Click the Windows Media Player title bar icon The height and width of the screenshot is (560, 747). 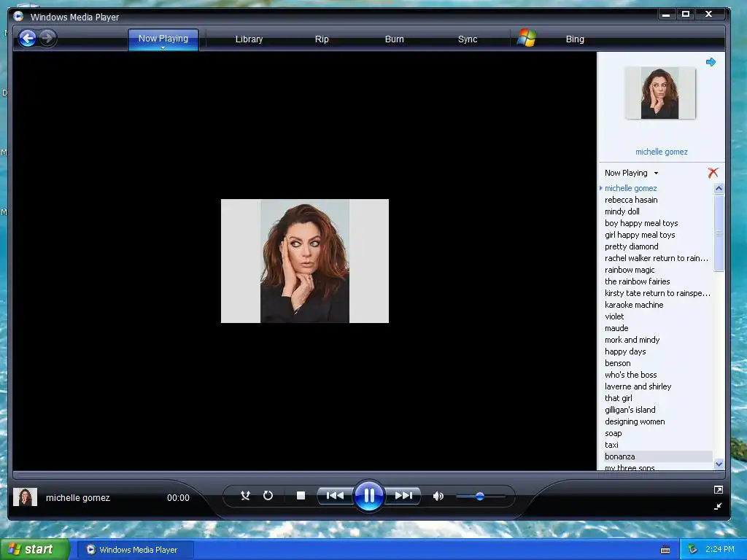coord(18,16)
